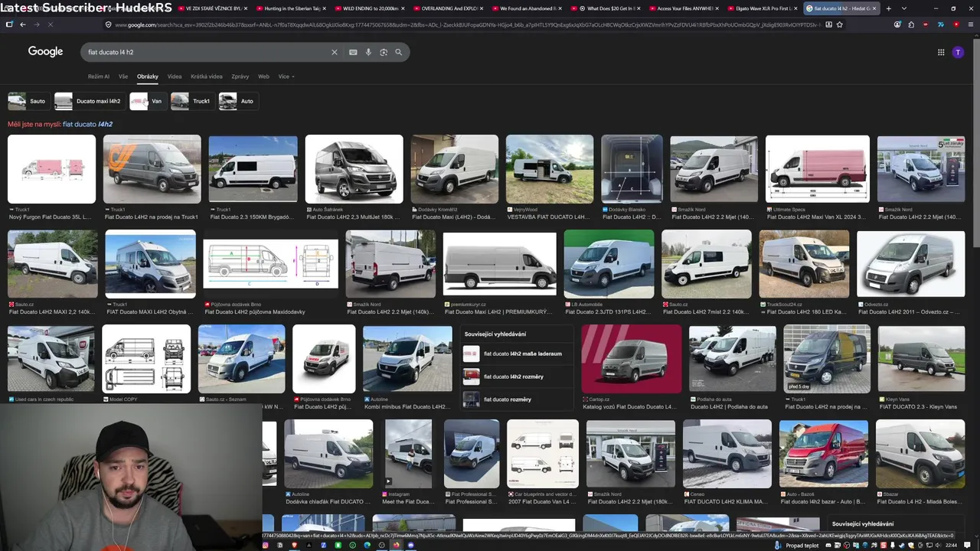Click the TruckScout24.cz source link
Image resolution: width=980 pixels, height=551 pixels.
point(785,305)
